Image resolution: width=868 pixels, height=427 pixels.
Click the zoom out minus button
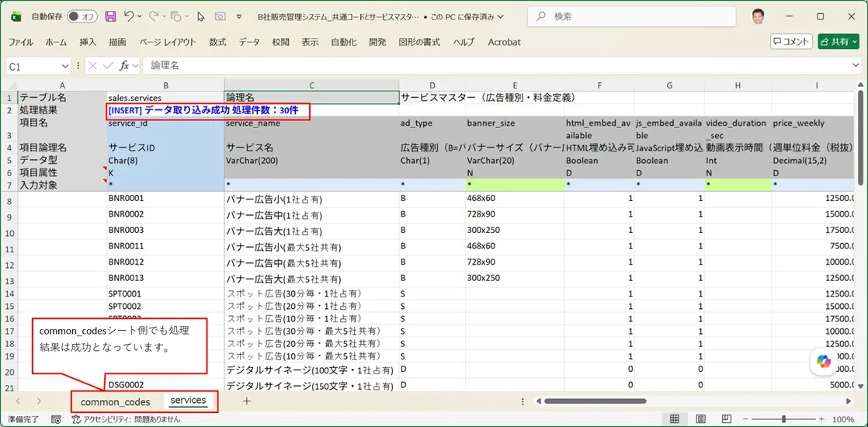pyautogui.click(x=747, y=418)
